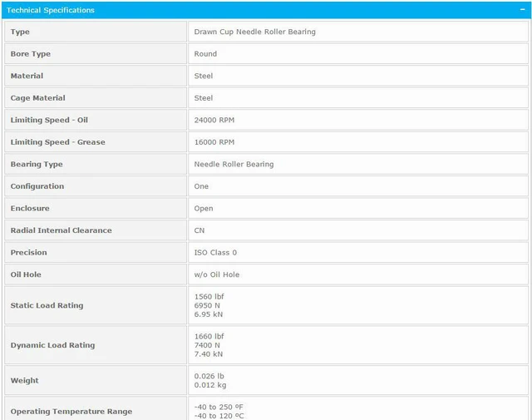Click the Limiting Speed - Oil label

click(49, 121)
